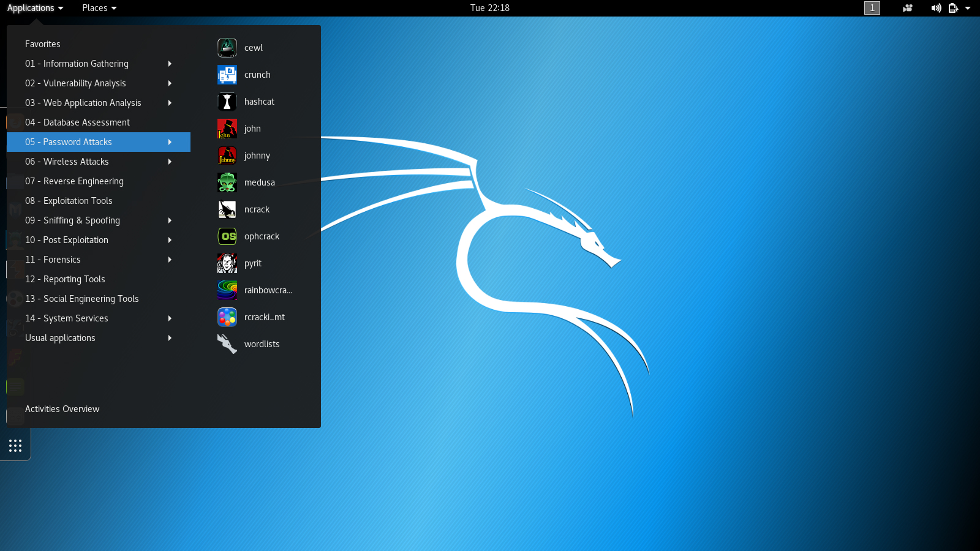
Task: Expand the Information Gathering submenu arrow
Action: [x=170, y=64]
